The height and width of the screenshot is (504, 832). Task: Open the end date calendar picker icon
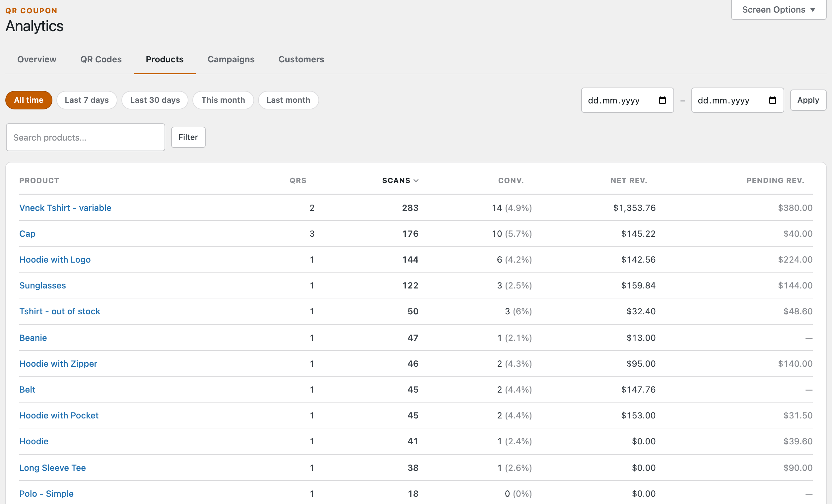[x=772, y=100]
